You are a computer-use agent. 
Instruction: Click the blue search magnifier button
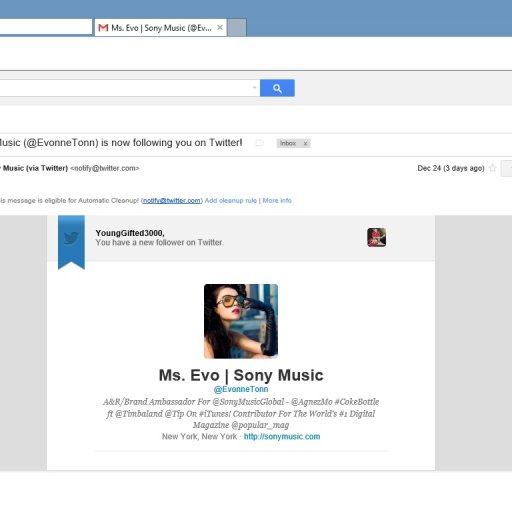277,88
